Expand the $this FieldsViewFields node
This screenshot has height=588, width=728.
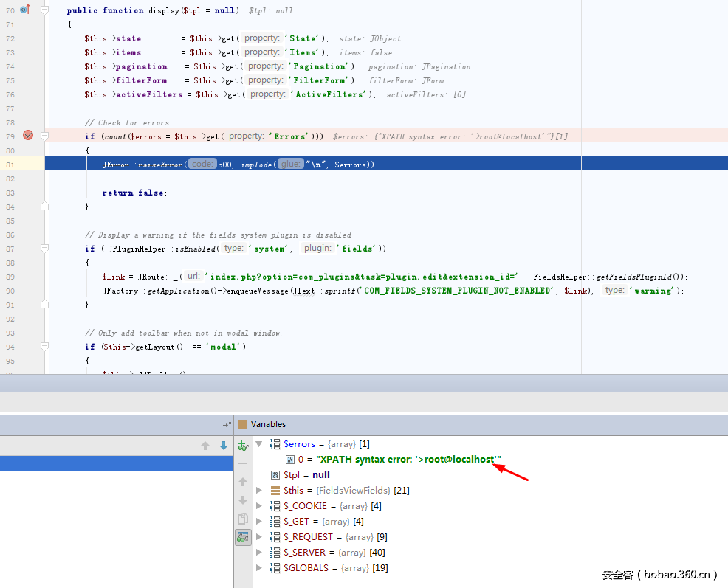pos(259,491)
